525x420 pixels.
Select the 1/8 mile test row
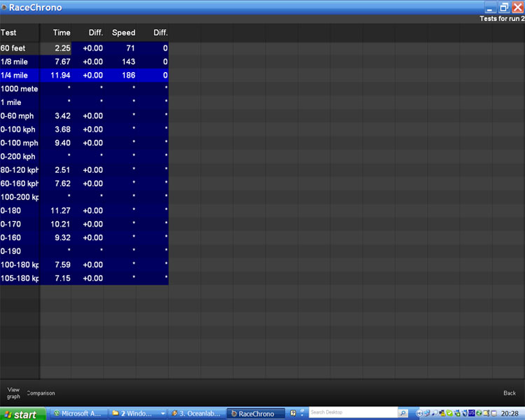19,62
